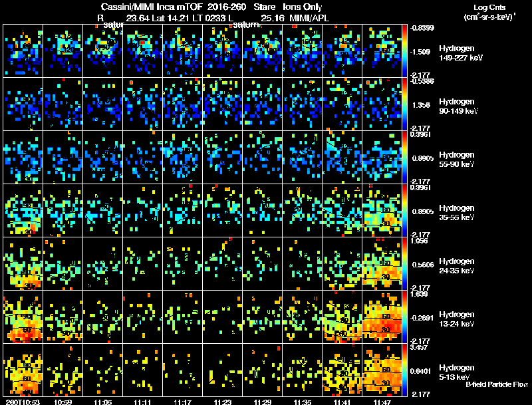Click the Hydrogen 24-35 keV row label

pos(457,266)
